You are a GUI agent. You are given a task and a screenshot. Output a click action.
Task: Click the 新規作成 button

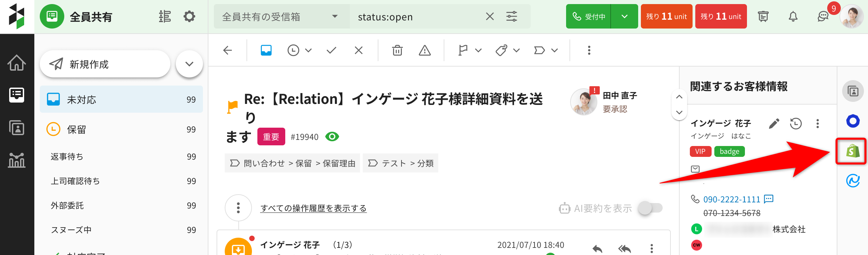(105, 64)
